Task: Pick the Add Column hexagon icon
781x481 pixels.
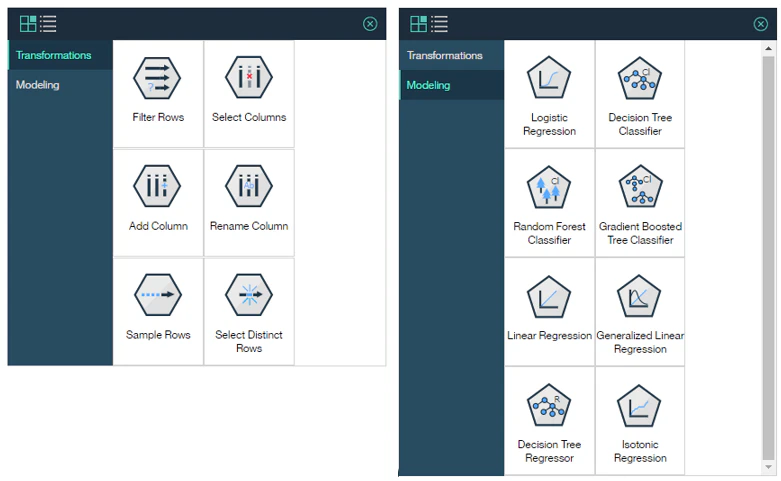Action: click(x=157, y=186)
